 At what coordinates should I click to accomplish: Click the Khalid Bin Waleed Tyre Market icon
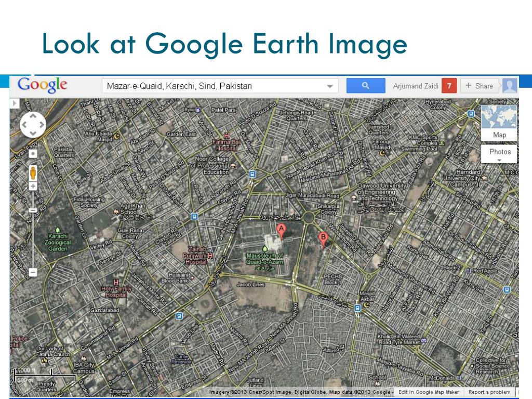[424, 340]
